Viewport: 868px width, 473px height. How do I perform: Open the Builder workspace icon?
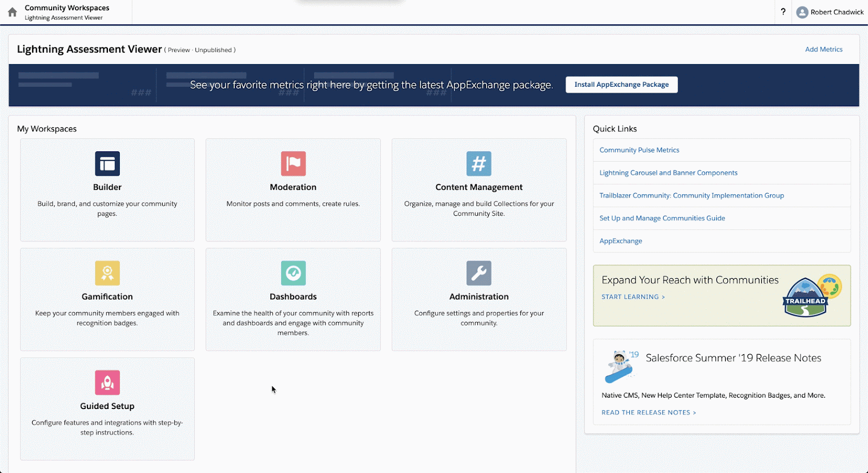107,164
